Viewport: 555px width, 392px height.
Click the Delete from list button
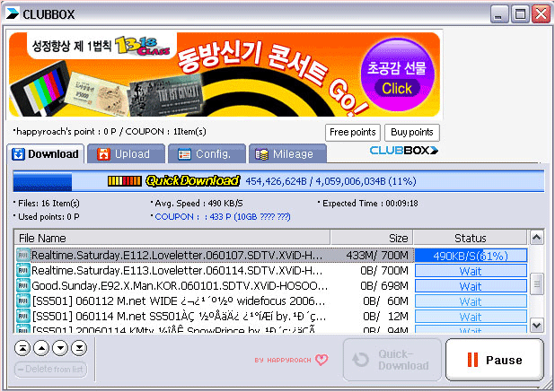(x=50, y=370)
